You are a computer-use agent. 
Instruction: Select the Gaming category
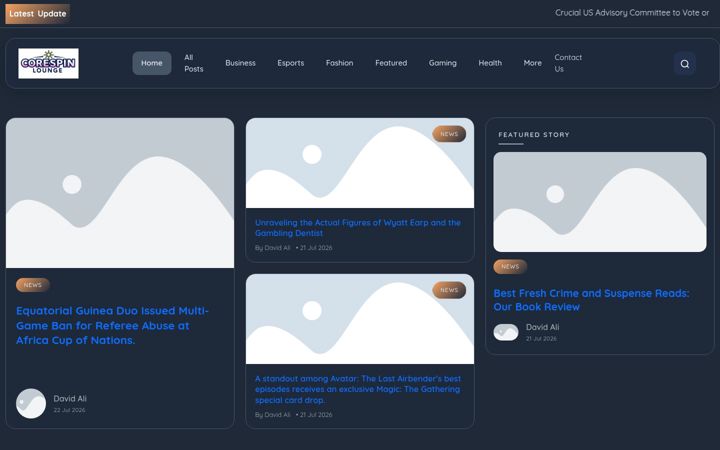coord(442,63)
